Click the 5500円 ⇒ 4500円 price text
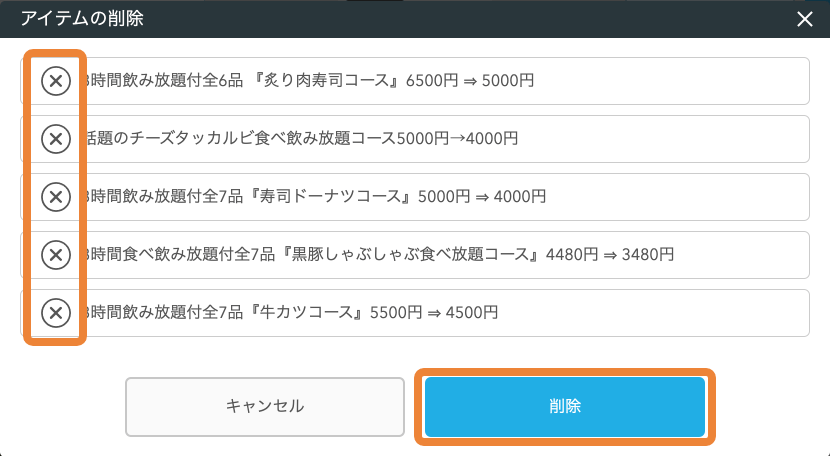The height and width of the screenshot is (456, 830). click(434, 312)
